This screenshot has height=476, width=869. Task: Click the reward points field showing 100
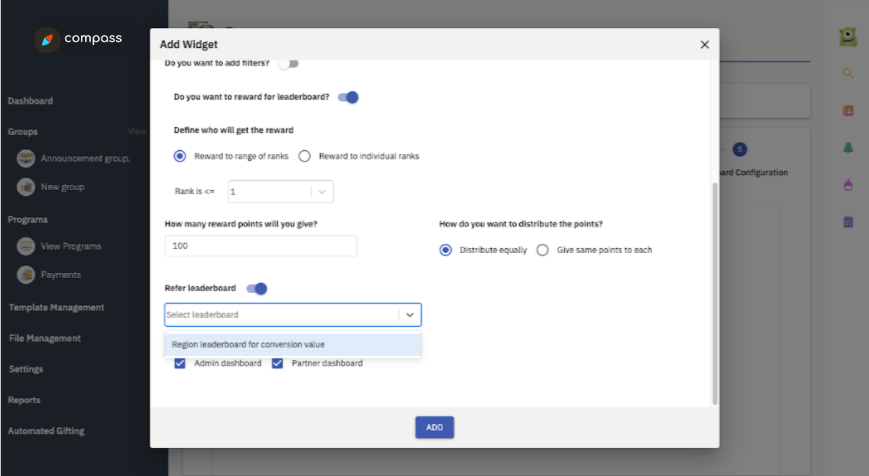260,246
